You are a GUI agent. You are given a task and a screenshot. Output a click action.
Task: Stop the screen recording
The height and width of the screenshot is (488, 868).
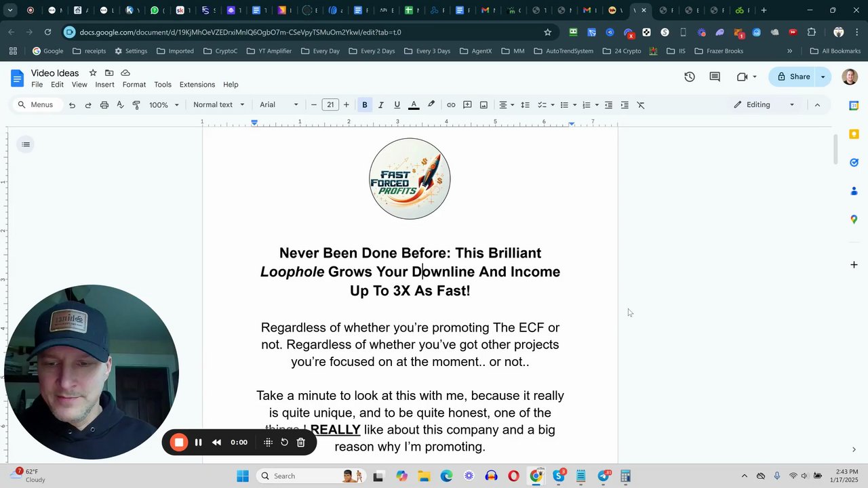[x=179, y=443]
